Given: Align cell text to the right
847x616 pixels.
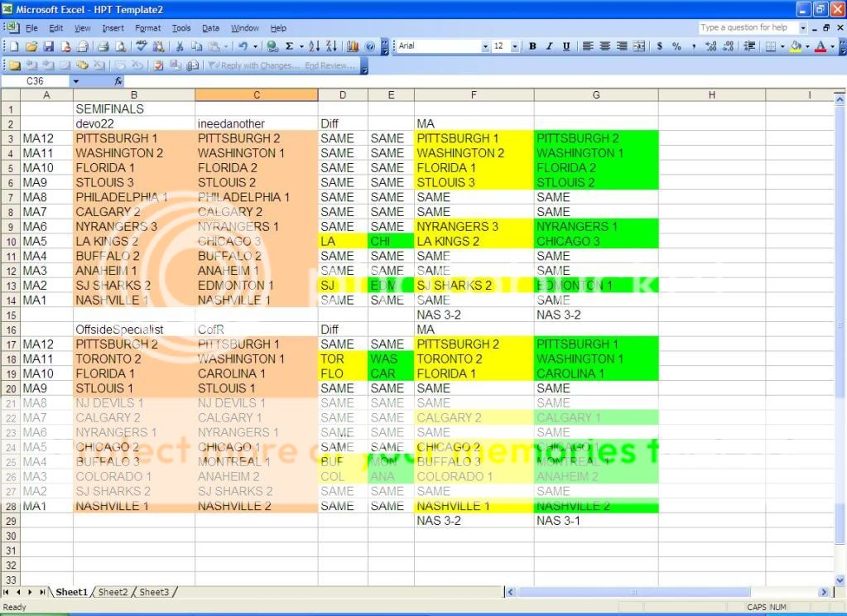Looking at the screenshot, I should 623,46.
